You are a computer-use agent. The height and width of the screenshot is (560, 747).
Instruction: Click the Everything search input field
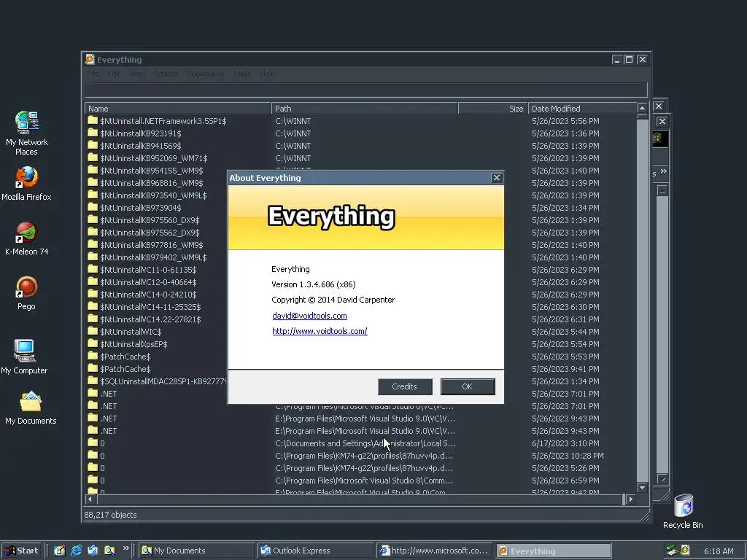pyautogui.click(x=366, y=90)
